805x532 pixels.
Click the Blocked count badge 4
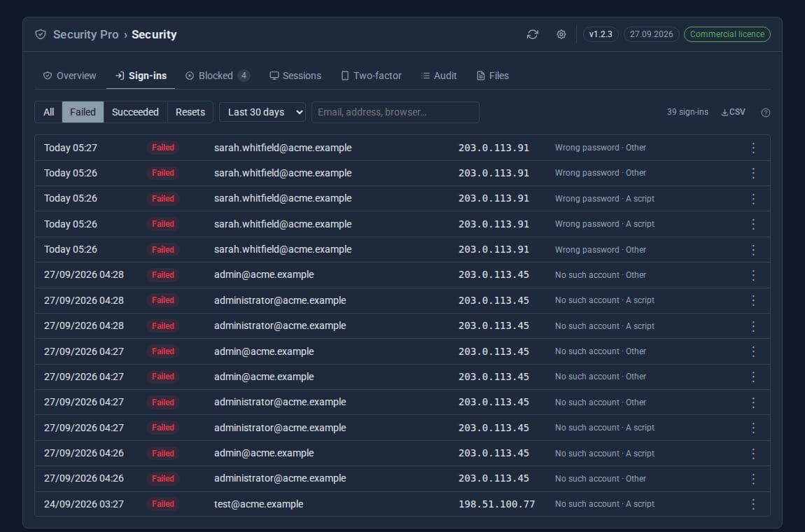(244, 76)
